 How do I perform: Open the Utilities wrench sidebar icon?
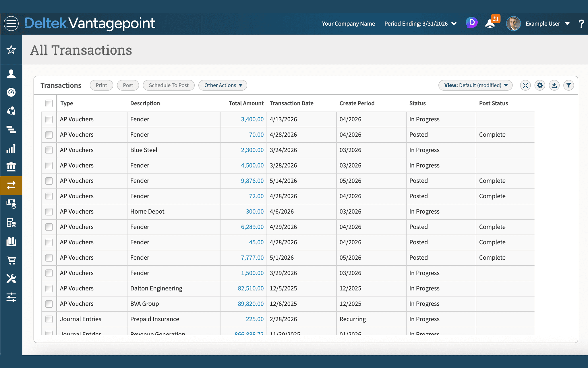11,278
